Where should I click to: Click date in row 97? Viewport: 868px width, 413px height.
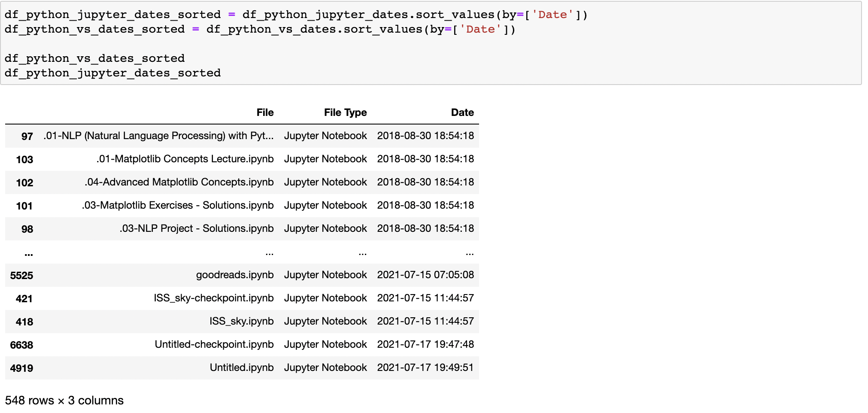tap(425, 136)
